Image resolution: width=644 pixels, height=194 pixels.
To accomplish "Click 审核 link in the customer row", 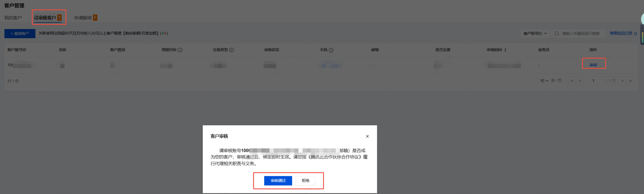I will [593, 65].
